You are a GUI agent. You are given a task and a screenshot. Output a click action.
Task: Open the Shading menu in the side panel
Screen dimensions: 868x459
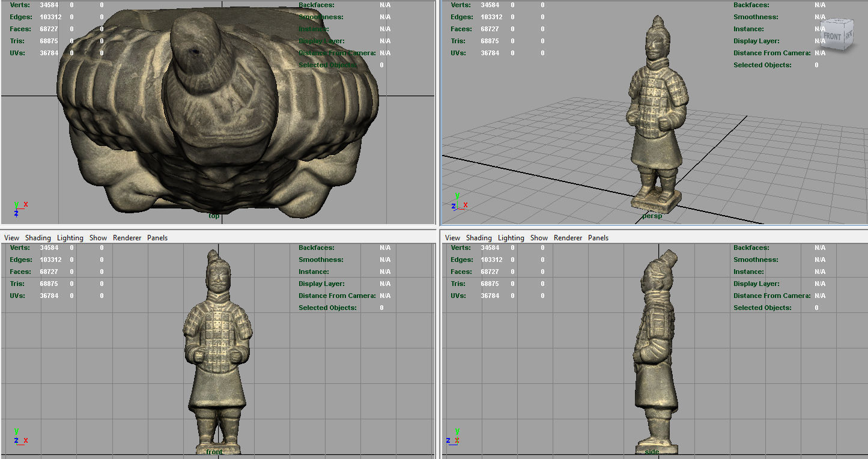pyautogui.click(x=479, y=238)
